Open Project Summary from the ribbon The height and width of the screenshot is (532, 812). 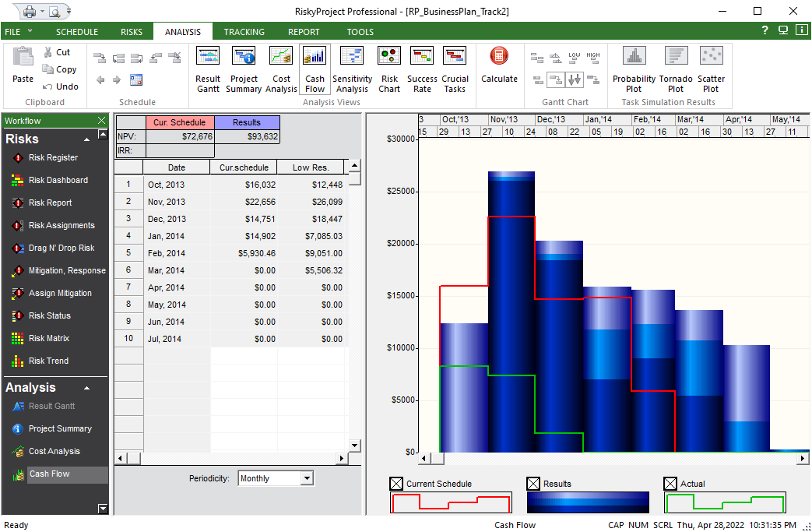click(244, 69)
